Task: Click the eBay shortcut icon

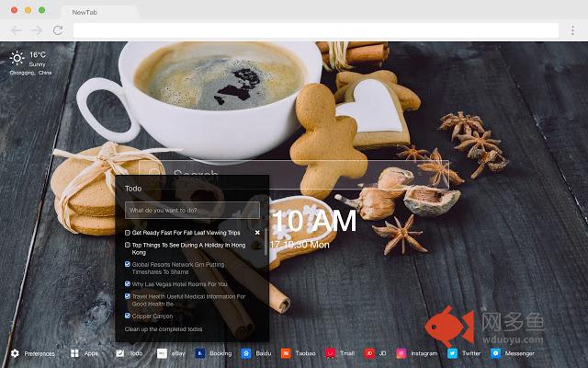Action: point(162,353)
